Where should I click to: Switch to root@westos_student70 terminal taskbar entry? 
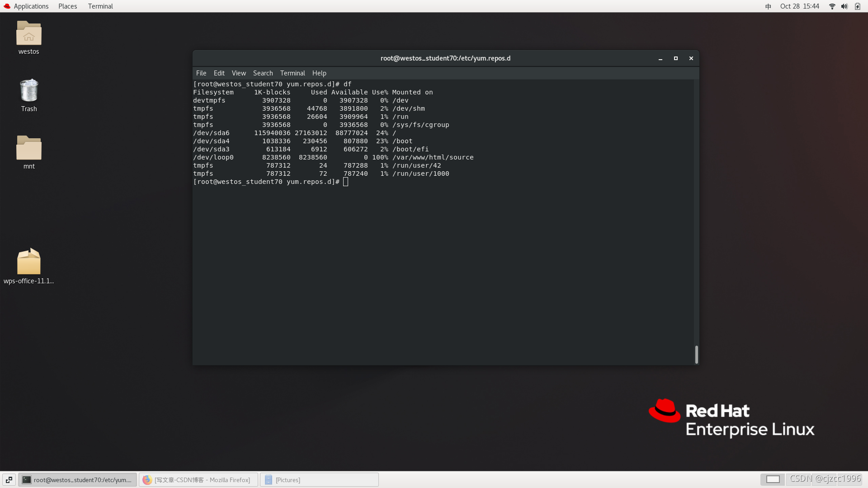tap(77, 480)
